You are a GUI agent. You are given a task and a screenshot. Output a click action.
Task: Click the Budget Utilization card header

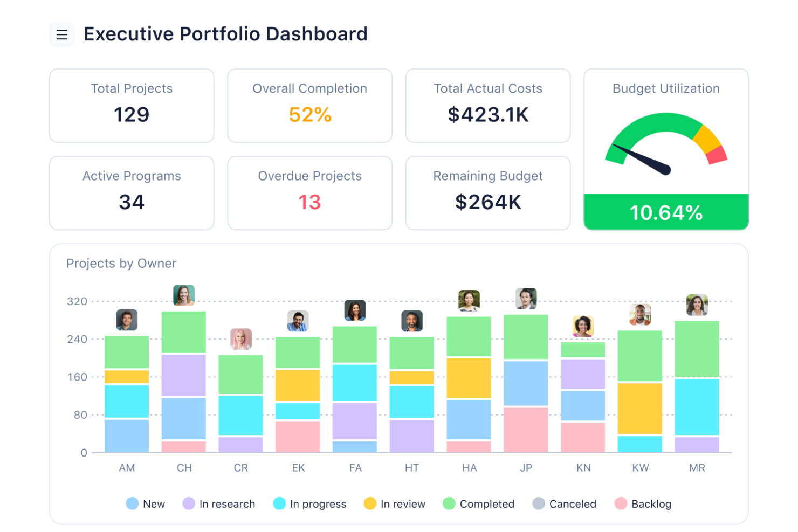coord(665,88)
